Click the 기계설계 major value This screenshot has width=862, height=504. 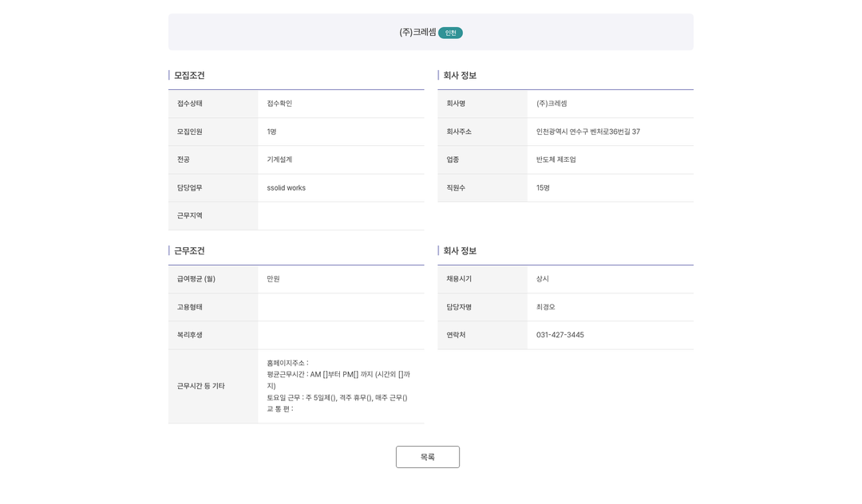(279, 159)
